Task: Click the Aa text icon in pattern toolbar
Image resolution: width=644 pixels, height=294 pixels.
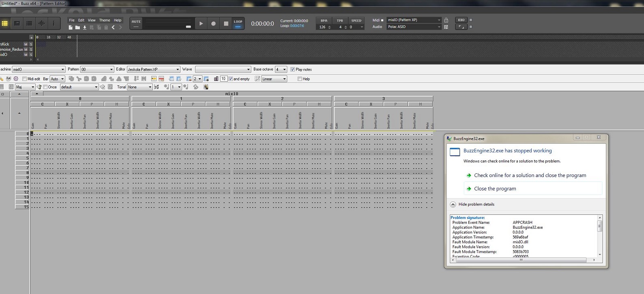Action: (x=8, y=79)
